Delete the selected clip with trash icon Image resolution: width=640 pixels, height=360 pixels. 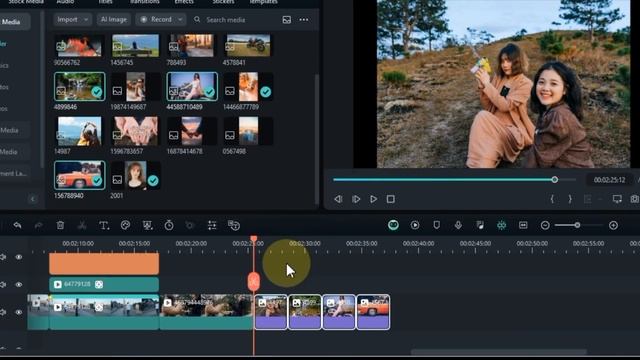[x=60, y=225]
